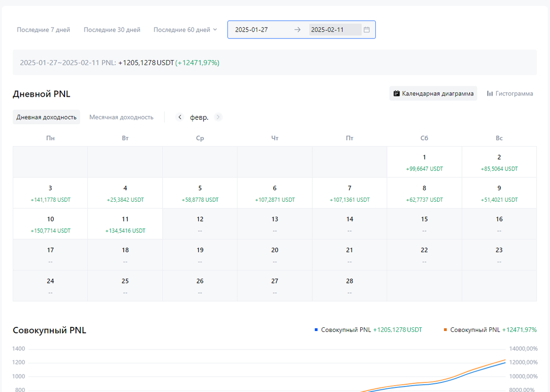Expand Последние 60 дней dropdown
The width and height of the screenshot is (550, 392).
tap(185, 30)
